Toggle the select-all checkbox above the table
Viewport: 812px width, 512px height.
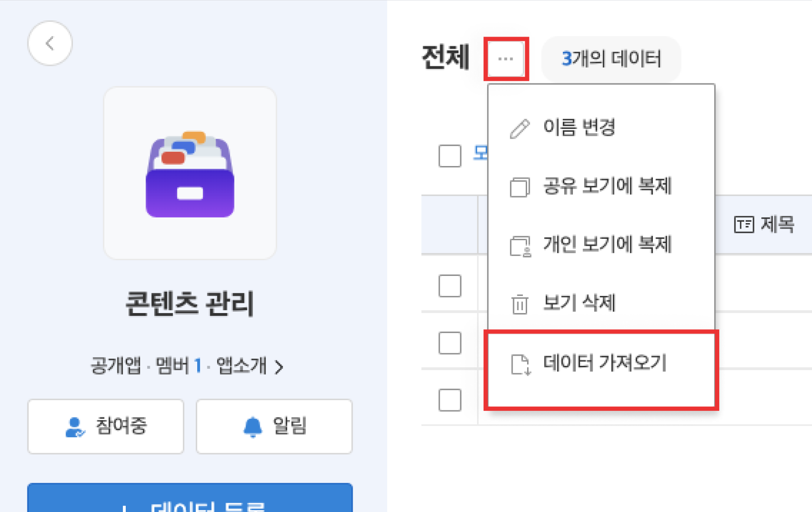point(450,156)
